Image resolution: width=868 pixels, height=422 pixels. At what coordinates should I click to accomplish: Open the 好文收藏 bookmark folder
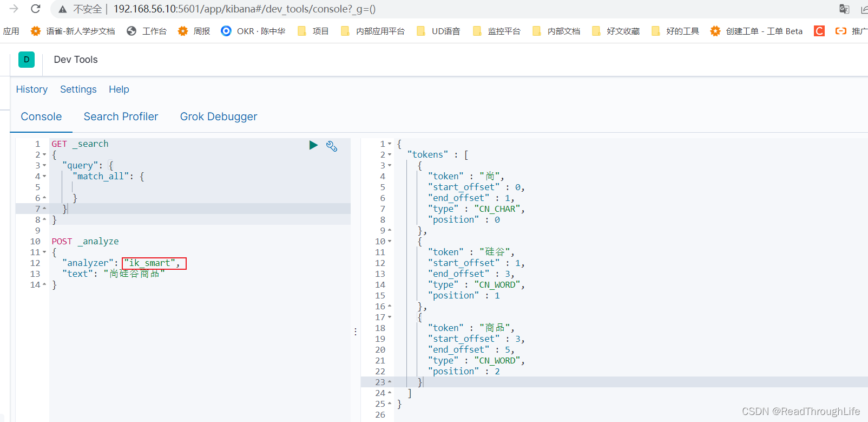(x=616, y=31)
